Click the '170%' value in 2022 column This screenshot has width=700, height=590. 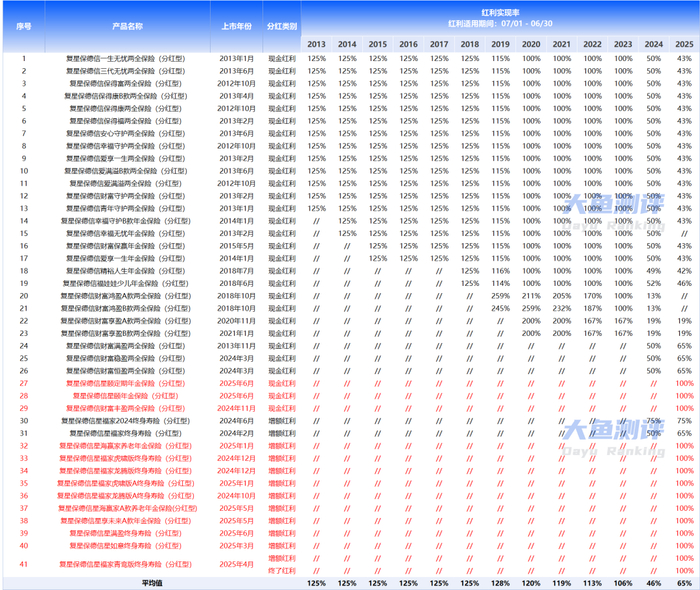point(592,296)
